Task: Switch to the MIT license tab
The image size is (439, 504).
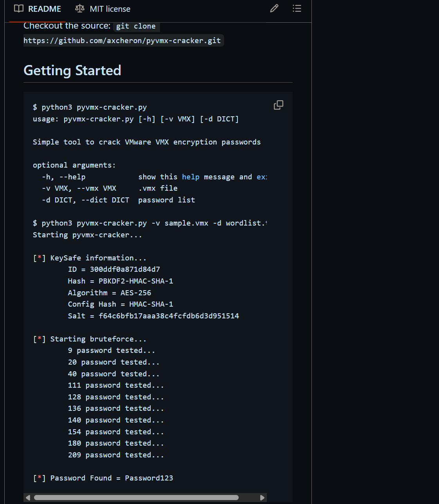Action: click(x=110, y=9)
